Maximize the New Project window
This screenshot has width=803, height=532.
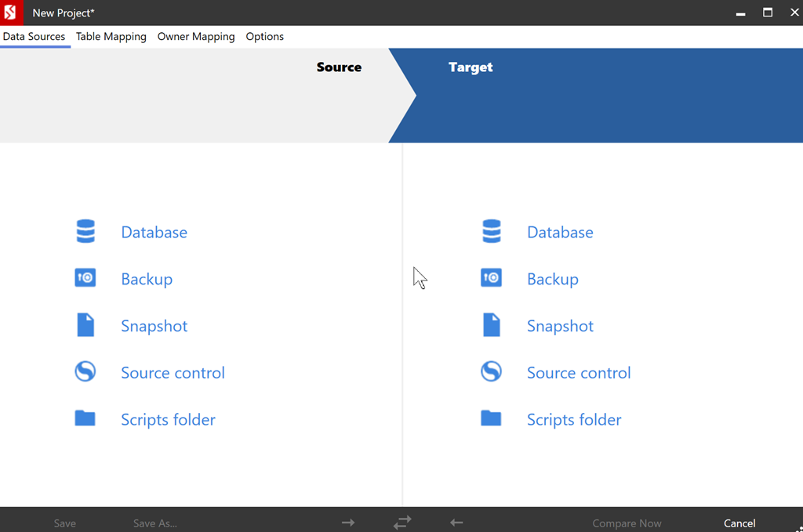tap(768, 13)
